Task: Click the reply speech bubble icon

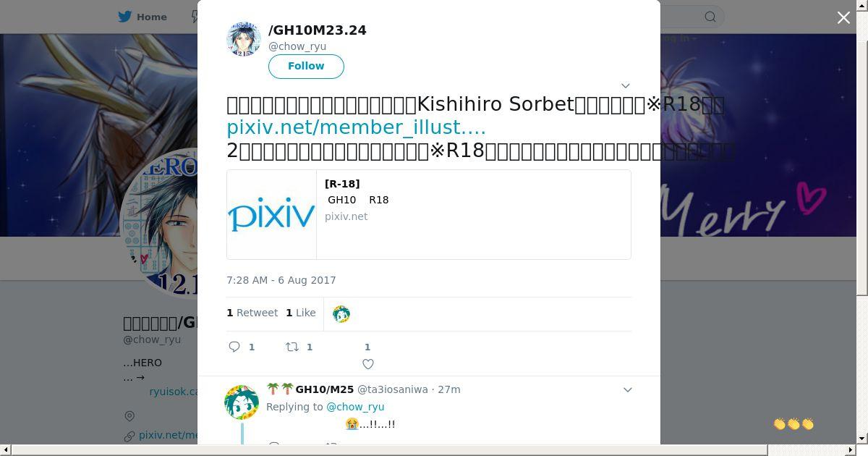Action: coord(234,347)
